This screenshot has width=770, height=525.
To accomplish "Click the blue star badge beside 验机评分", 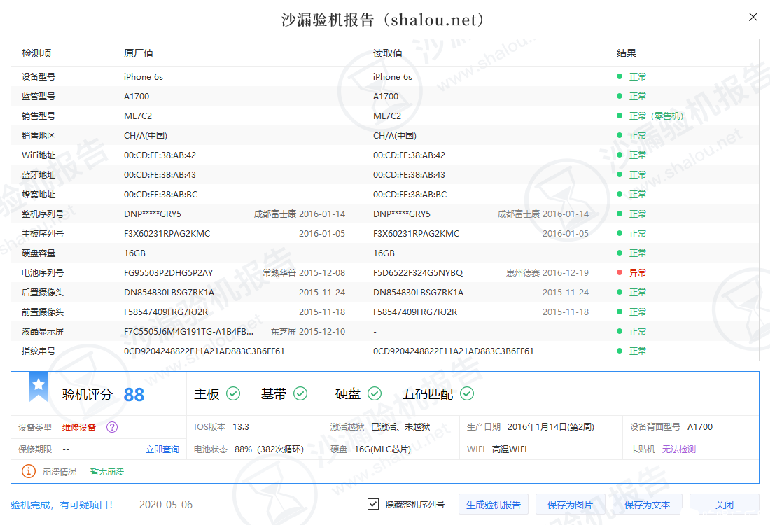I will click(x=38, y=387).
